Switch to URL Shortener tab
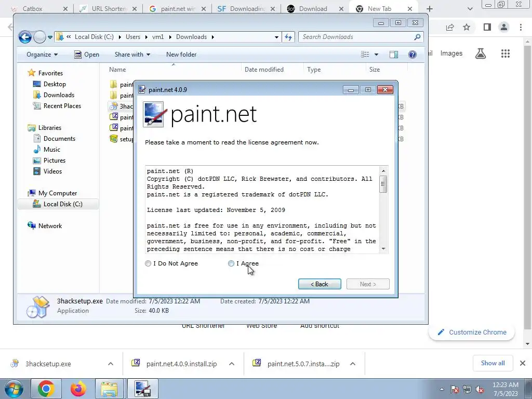Screen dimensions: 532x399 [x=109, y=9]
